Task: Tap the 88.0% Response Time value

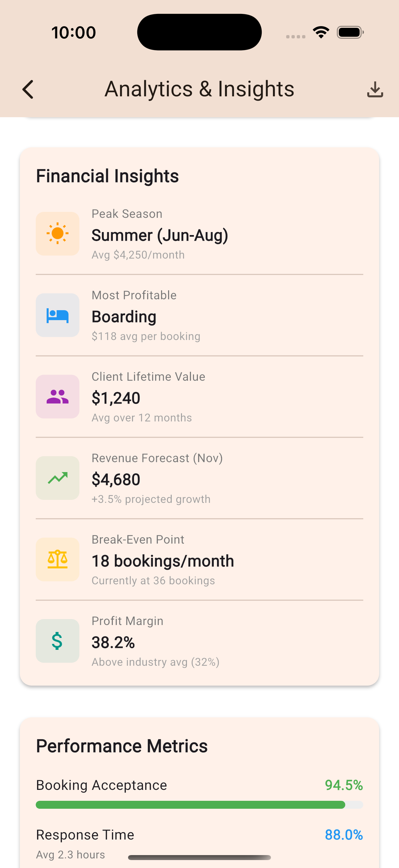Action: 343,835
